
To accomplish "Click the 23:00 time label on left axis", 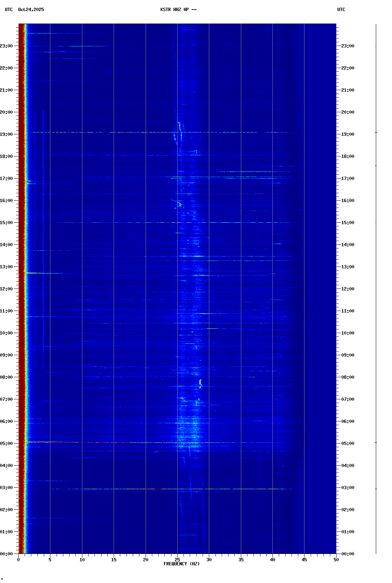I will click(7, 46).
